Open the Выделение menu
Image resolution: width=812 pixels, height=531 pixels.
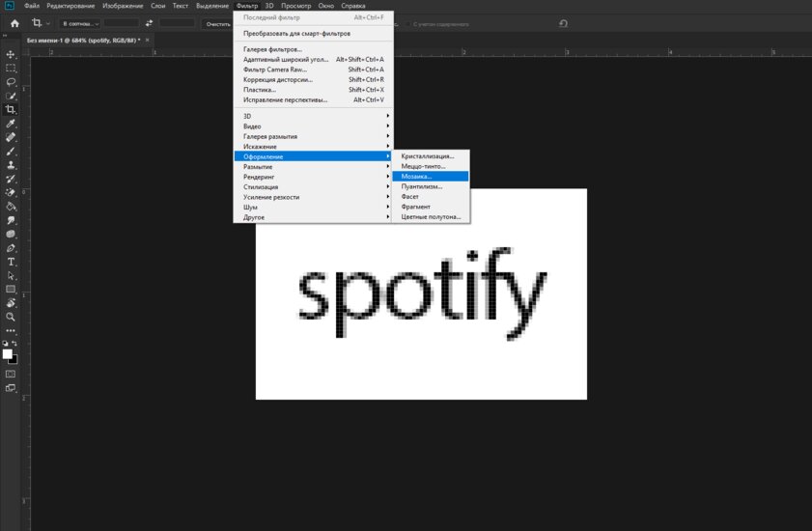pos(212,6)
